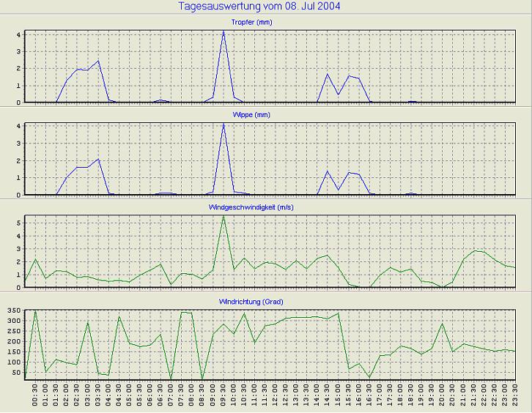Click the tallest spike in the Windgeschwindigkeit chart

[223, 217]
